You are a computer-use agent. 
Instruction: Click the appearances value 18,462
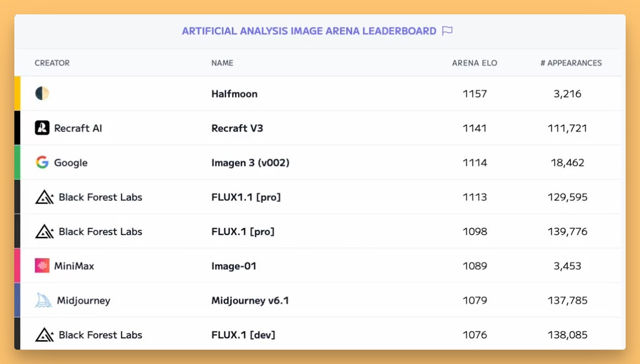click(x=567, y=162)
